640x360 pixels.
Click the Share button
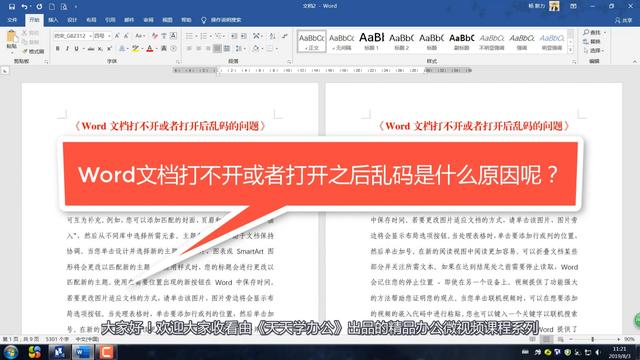(x=624, y=20)
